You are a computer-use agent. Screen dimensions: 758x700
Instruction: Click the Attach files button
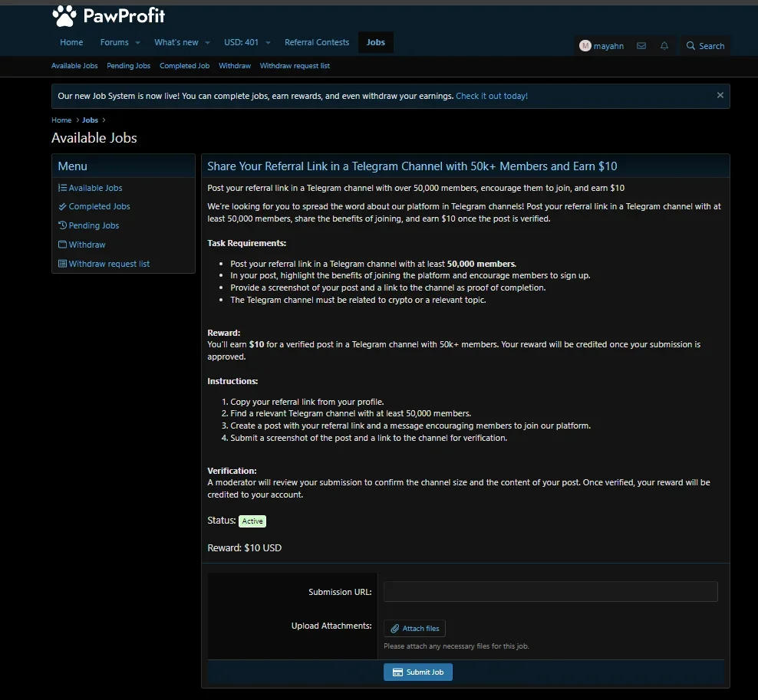[414, 628]
